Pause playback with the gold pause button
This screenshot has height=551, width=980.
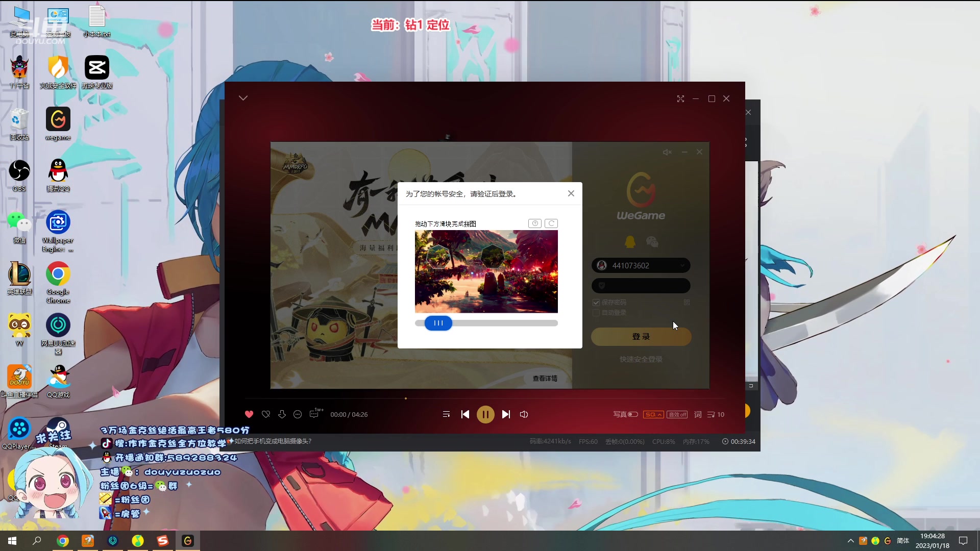tap(485, 414)
